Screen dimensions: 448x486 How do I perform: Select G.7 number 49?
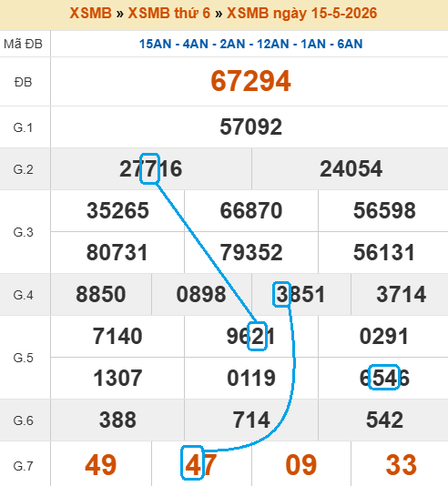pyautogui.click(x=101, y=465)
